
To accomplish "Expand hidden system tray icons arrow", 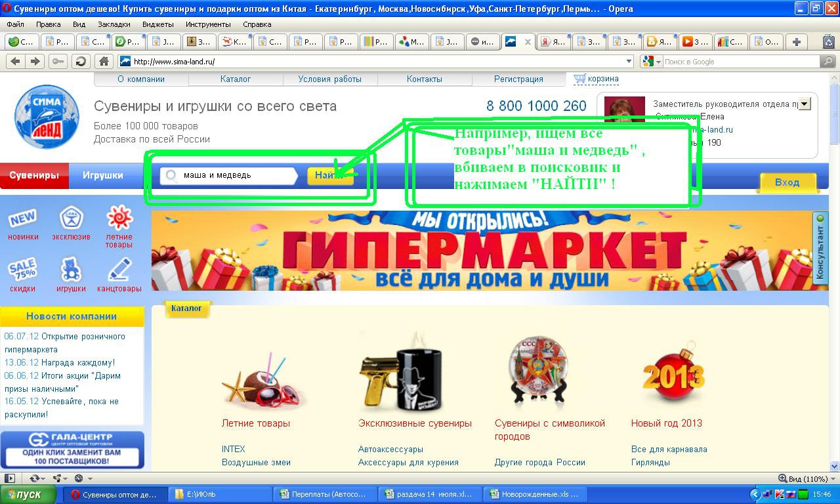I will [x=755, y=494].
